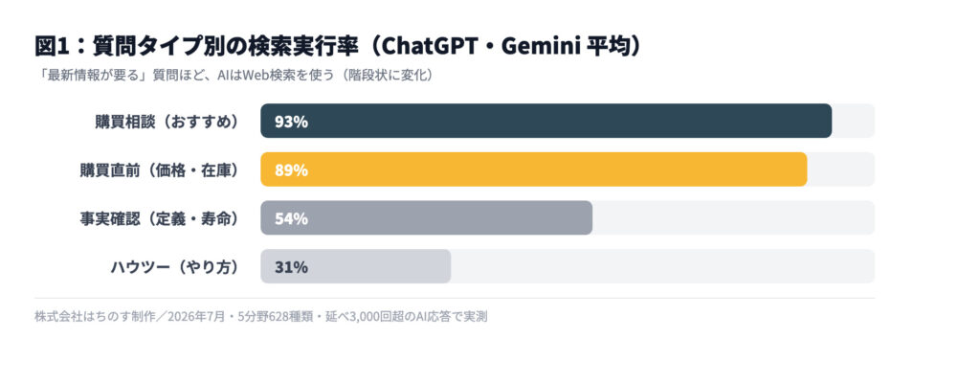Click the empty track of the 31% bar
This screenshot has height=384, width=980.
pos(663,266)
